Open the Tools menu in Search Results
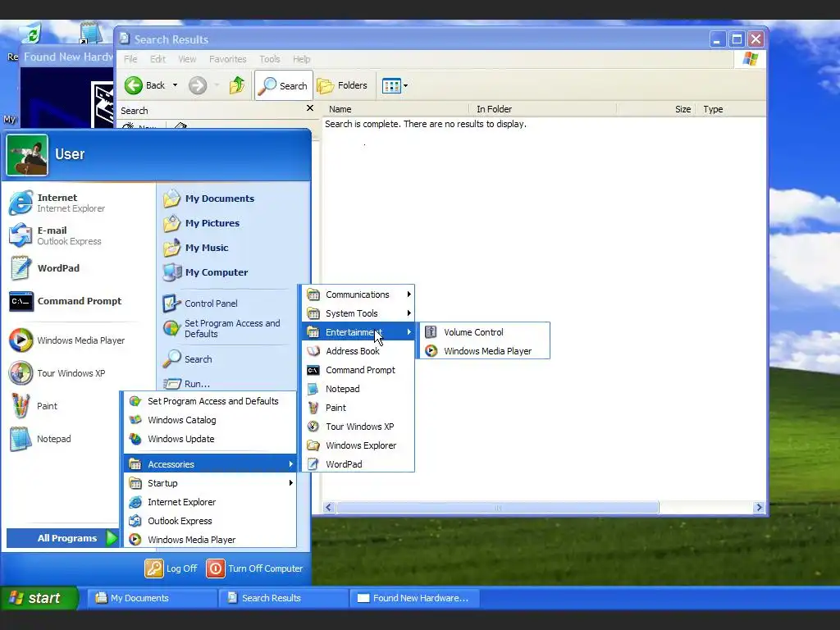This screenshot has width=840, height=630. click(269, 59)
